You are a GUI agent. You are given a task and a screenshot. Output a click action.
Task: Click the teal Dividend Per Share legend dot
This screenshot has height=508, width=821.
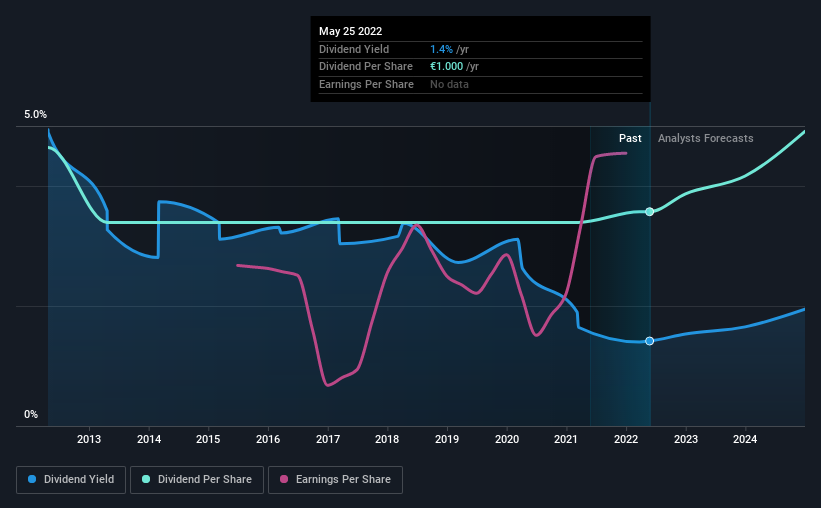coord(146,479)
